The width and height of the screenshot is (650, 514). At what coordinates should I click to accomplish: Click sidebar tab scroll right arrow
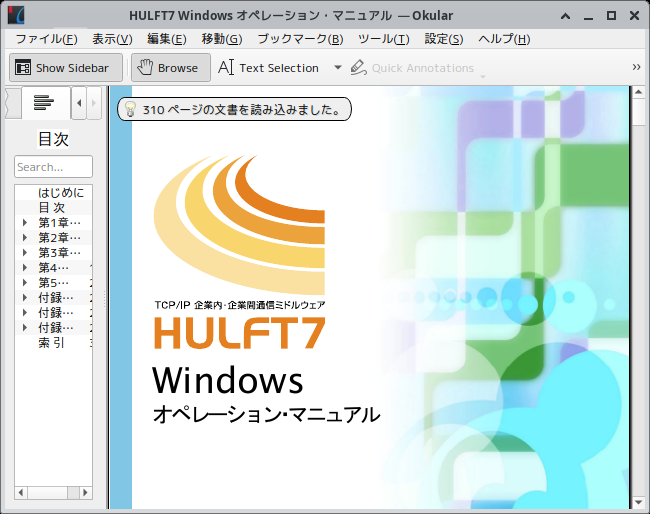(94, 103)
